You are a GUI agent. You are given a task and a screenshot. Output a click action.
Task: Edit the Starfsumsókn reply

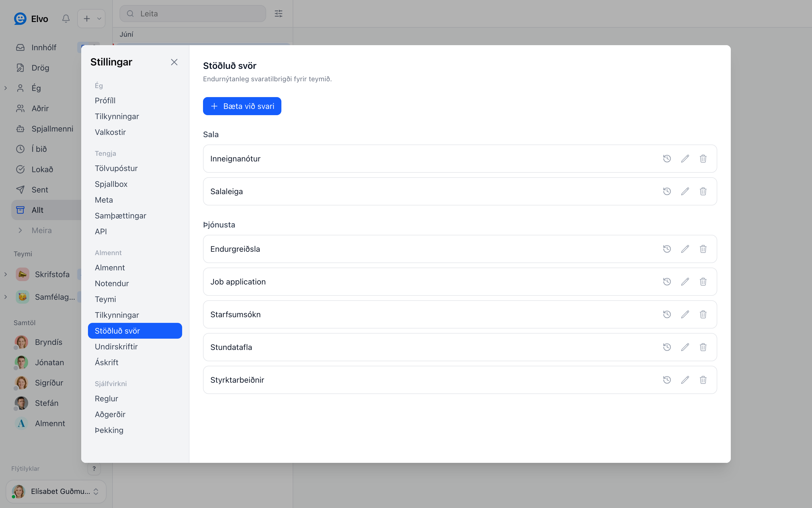coord(685,314)
